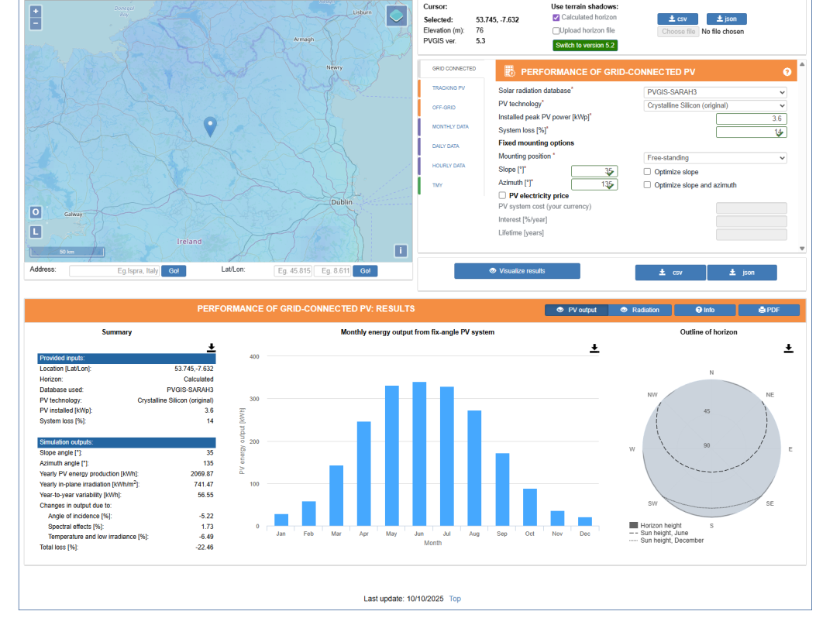This screenshot has height=625, width=840.
Task: Select the Off-Grid tab
Action: point(443,108)
